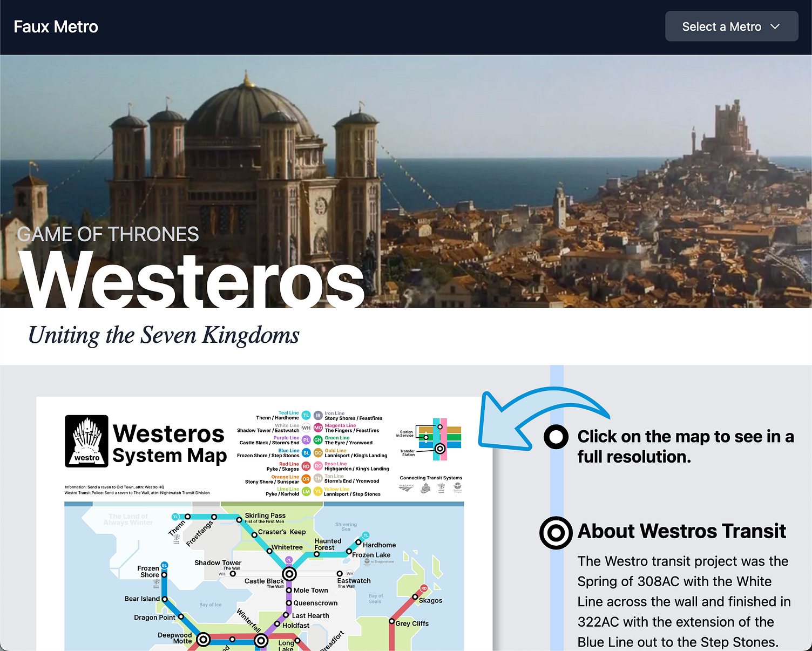Click the GN Green Line legend badge
Viewport: 812px width, 651px height.
click(318, 440)
